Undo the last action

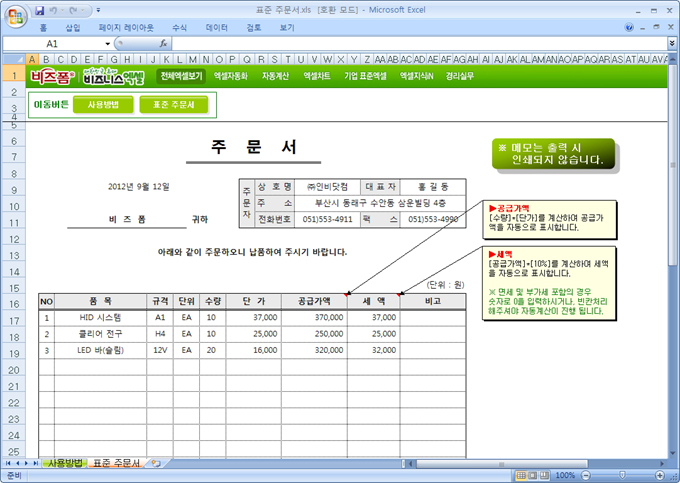[x=53, y=10]
